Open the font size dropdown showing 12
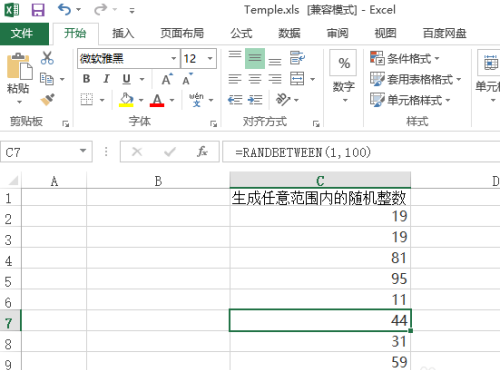 210,59
